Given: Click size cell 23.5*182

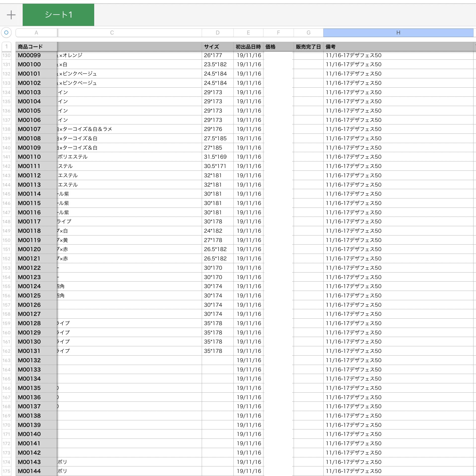Looking at the screenshot, I should click(218, 64).
